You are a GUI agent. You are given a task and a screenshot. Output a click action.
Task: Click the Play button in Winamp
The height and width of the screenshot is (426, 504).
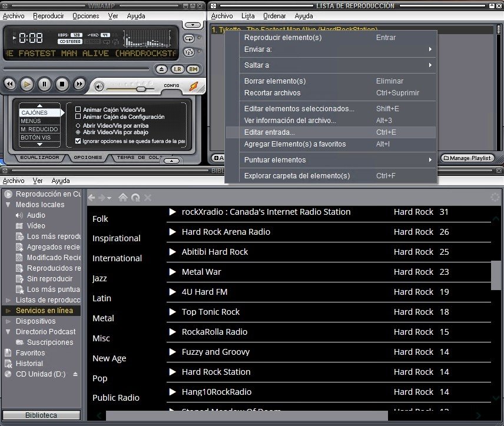[x=27, y=85]
